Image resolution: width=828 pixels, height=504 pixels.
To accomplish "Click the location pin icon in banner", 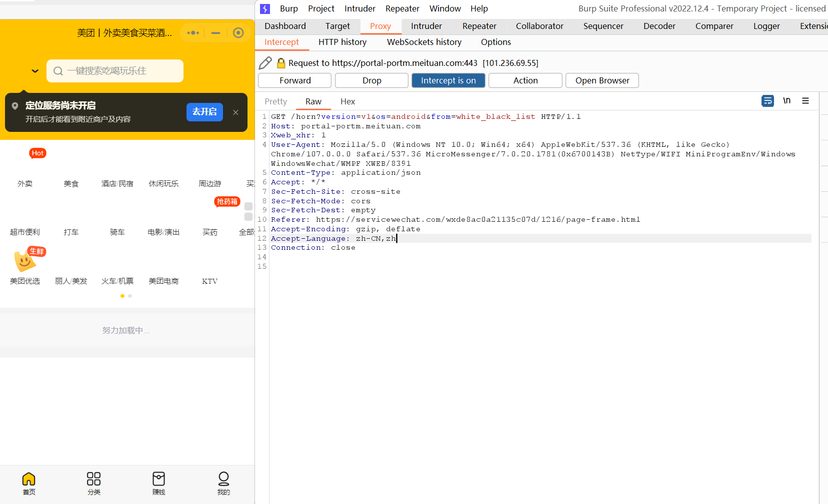I will click(15, 106).
